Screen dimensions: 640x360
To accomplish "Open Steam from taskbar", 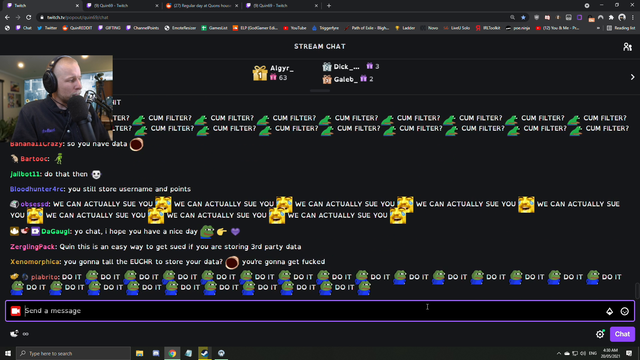I will (204, 353).
